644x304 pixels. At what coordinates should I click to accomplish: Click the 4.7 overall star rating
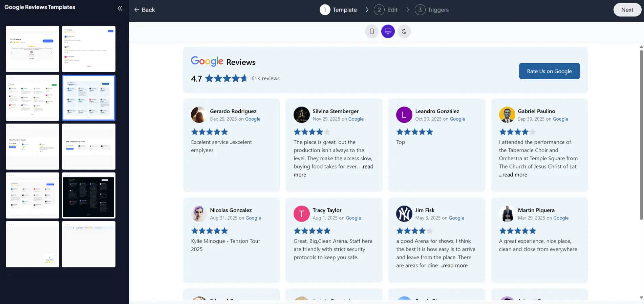pos(227,79)
